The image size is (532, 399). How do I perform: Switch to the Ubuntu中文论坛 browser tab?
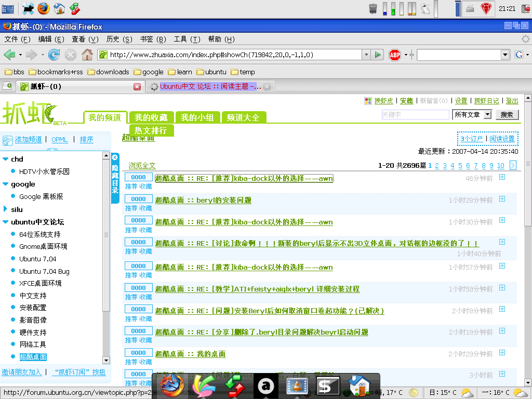[210, 87]
